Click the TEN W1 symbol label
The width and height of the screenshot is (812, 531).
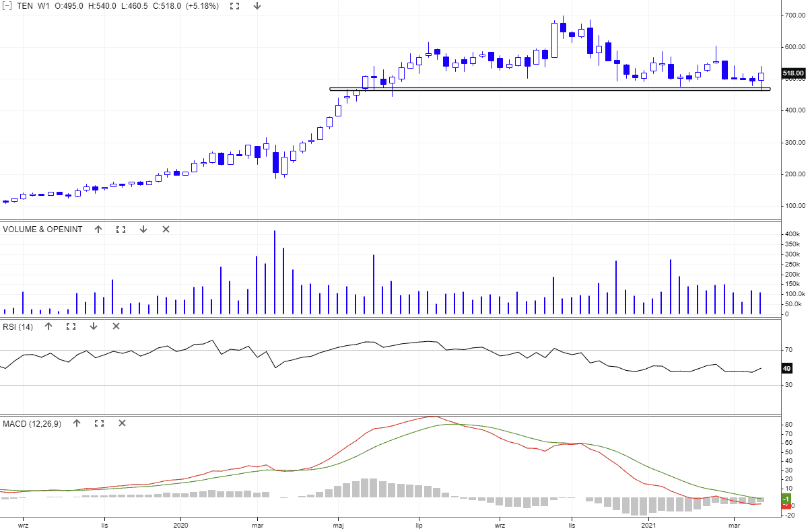coord(32,6)
